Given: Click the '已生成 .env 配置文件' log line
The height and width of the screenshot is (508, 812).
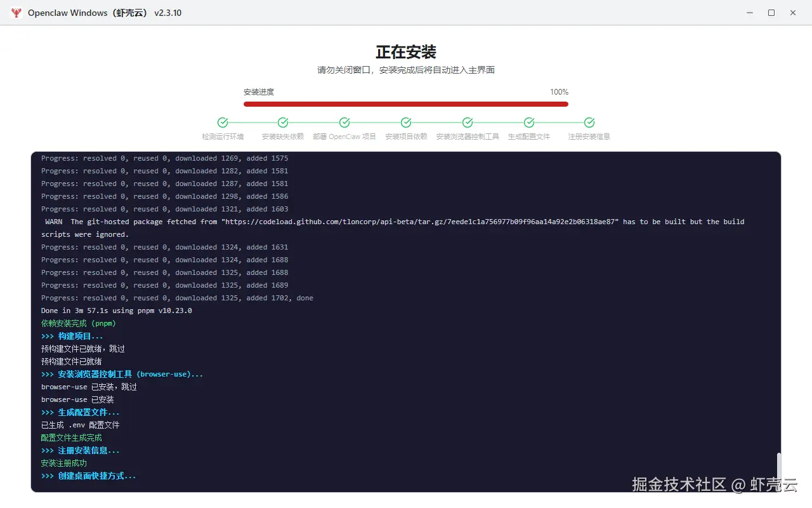Looking at the screenshot, I should click(81, 425).
